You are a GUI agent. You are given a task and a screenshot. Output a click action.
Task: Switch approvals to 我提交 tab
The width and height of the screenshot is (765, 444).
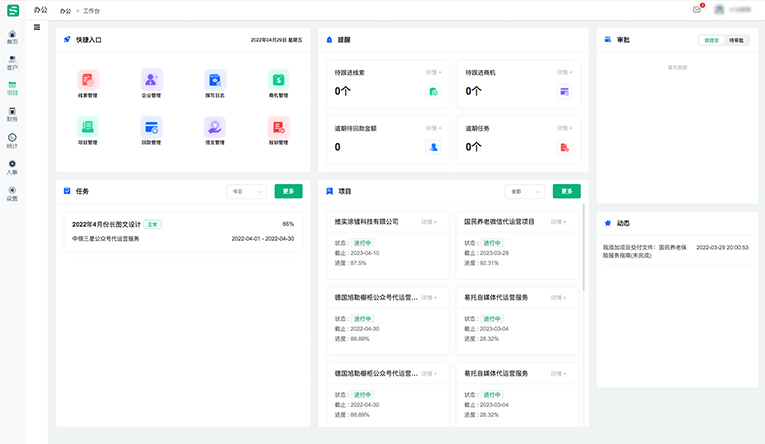click(711, 40)
